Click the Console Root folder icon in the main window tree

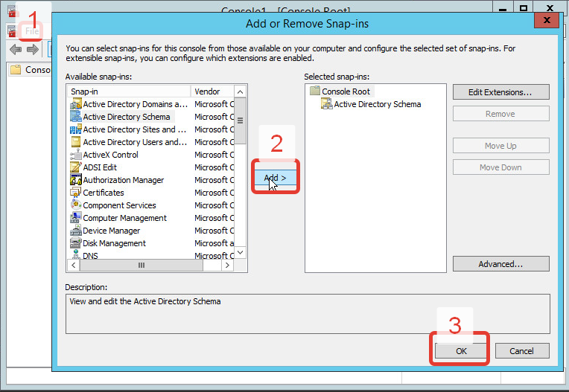(16, 70)
